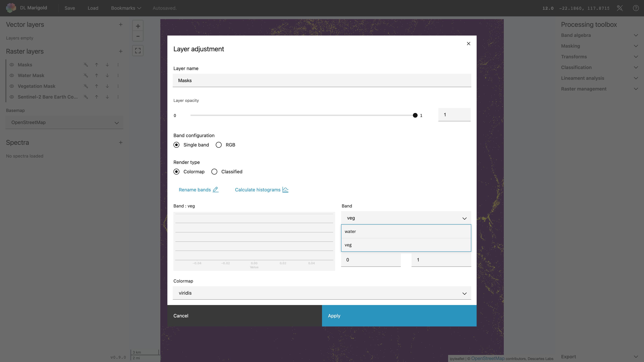
Task: Open the Sentinel-2 layer three-dot menu
Action: (118, 97)
